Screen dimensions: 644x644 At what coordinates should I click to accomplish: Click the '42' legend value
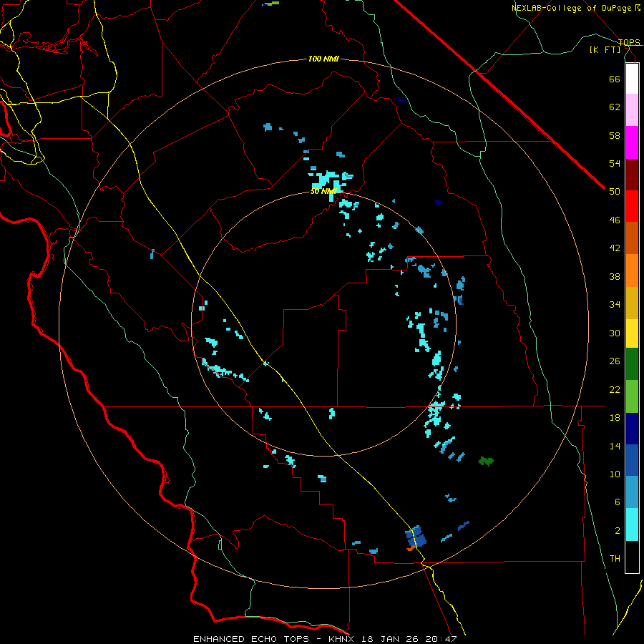tap(615, 248)
